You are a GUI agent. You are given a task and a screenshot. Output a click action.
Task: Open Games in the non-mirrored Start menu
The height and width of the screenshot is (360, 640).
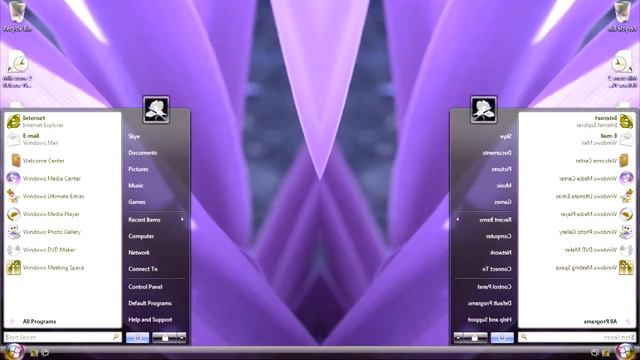[137, 202]
